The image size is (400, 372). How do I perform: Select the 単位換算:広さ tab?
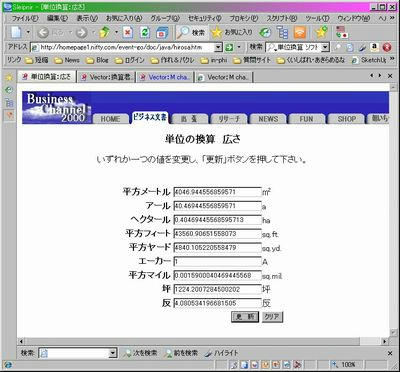tap(47, 77)
